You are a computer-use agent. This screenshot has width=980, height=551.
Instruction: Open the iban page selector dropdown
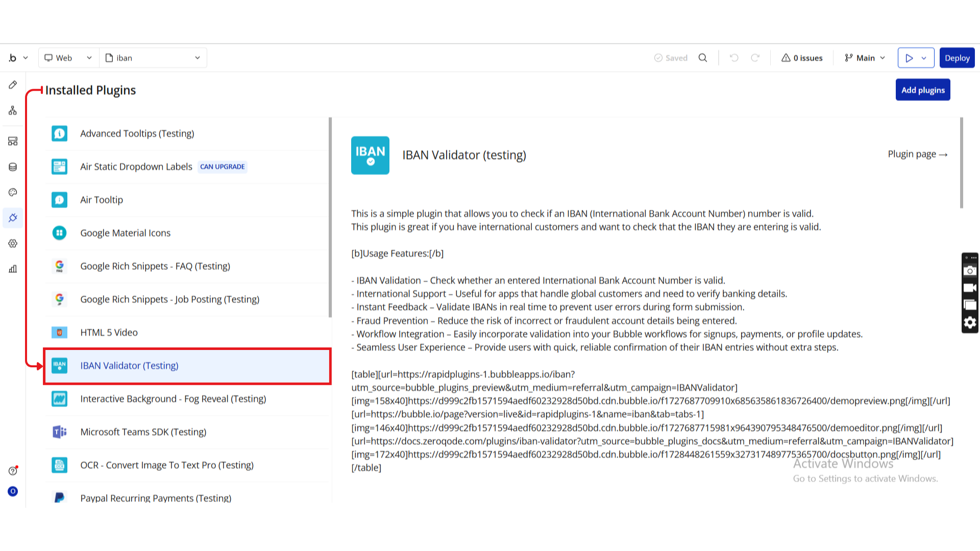point(153,58)
